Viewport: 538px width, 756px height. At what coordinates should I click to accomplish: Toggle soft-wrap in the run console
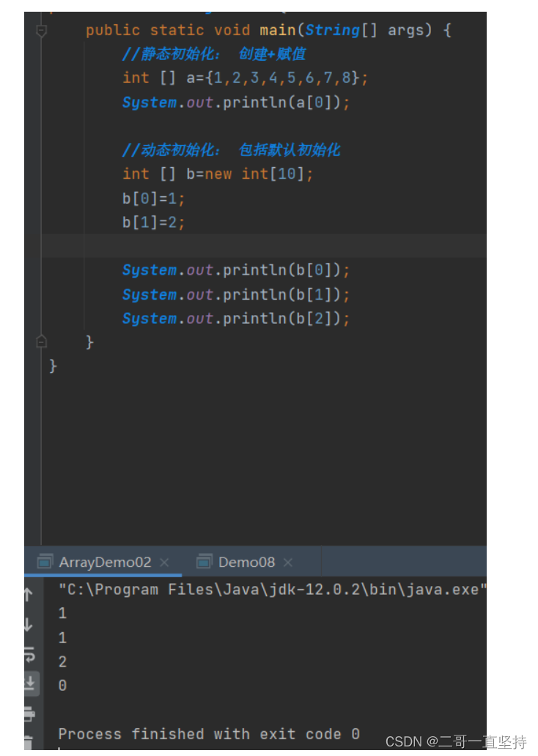(29, 655)
